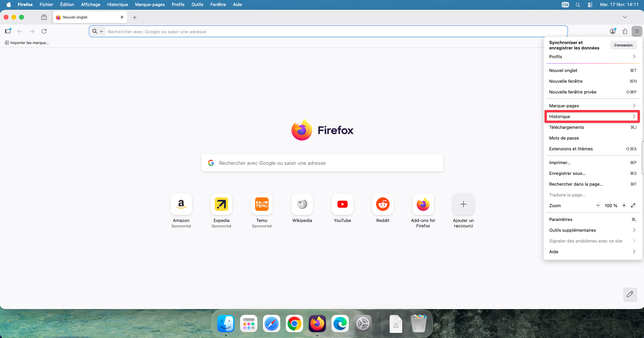Reload the current page
This screenshot has width=644, height=338.
pyautogui.click(x=44, y=31)
